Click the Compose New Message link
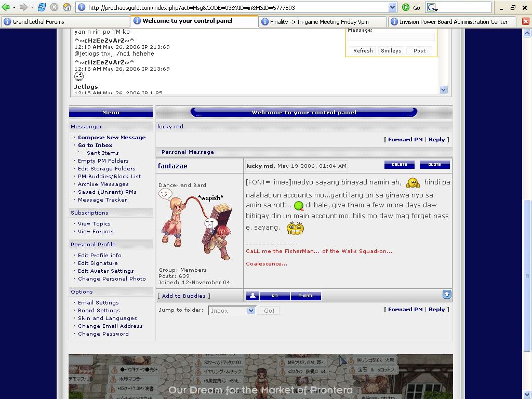532x399 pixels. click(112, 138)
